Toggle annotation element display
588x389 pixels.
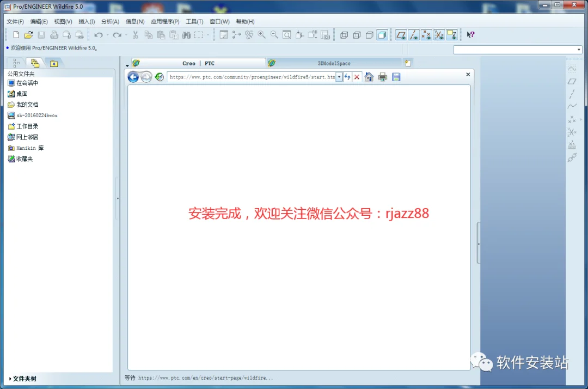pyautogui.click(x=452, y=35)
